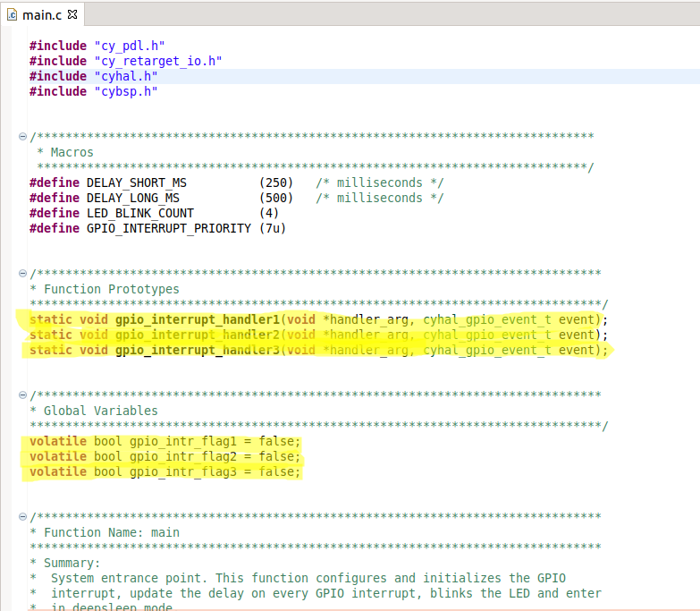Click the highlighted "cyhal.h" include line
Screen dimensions: 700x611
click(125, 76)
